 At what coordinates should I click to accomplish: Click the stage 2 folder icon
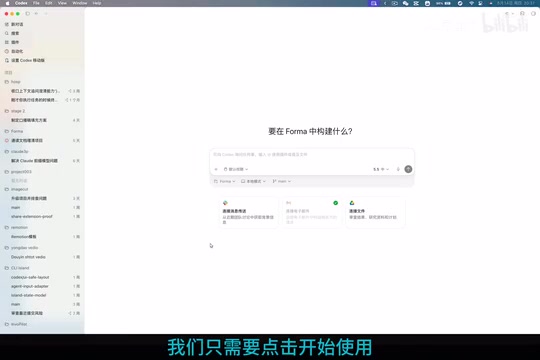click(x=7, y=111)
